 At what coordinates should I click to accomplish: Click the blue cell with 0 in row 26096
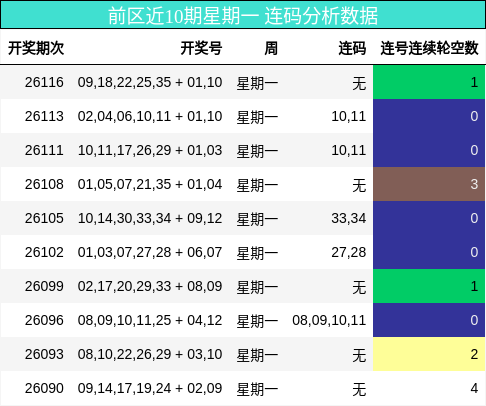[429, 320]
